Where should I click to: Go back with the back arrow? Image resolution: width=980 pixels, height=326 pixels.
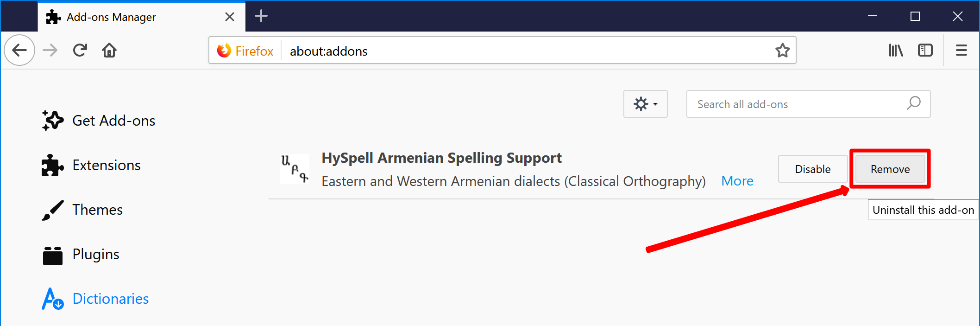19,50
